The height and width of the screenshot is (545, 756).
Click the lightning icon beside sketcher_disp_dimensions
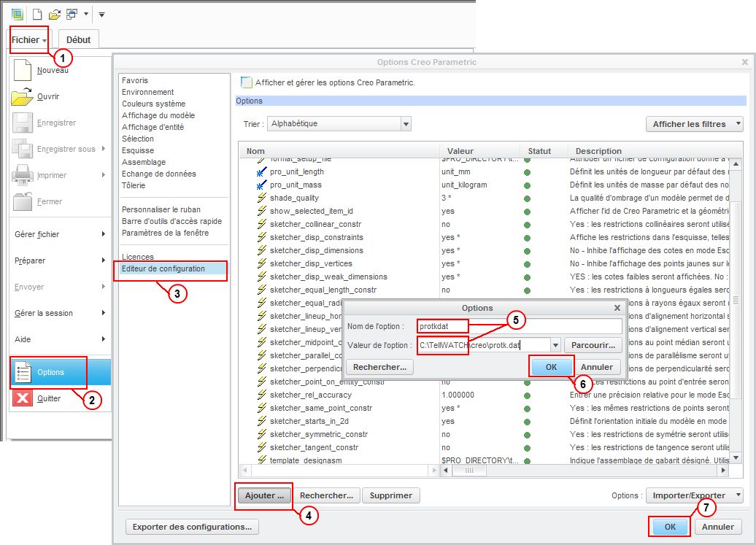pyautogui.click(x=261, y=250)
